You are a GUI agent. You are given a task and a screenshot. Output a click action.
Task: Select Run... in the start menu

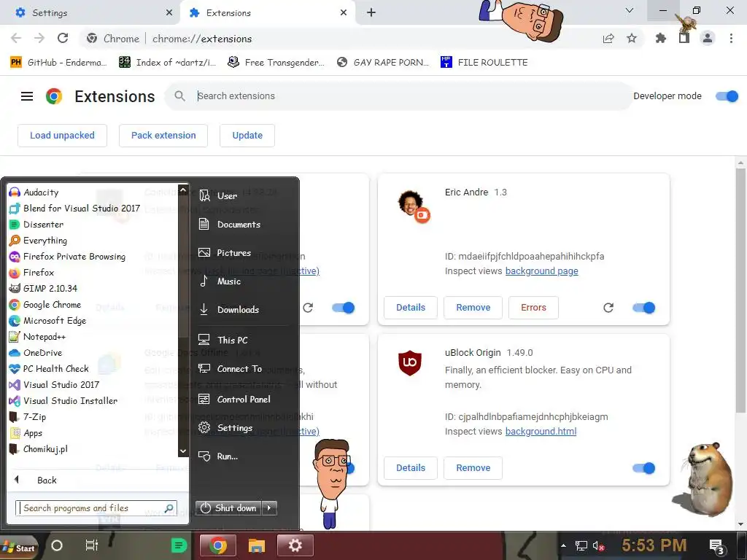point(218,456)
